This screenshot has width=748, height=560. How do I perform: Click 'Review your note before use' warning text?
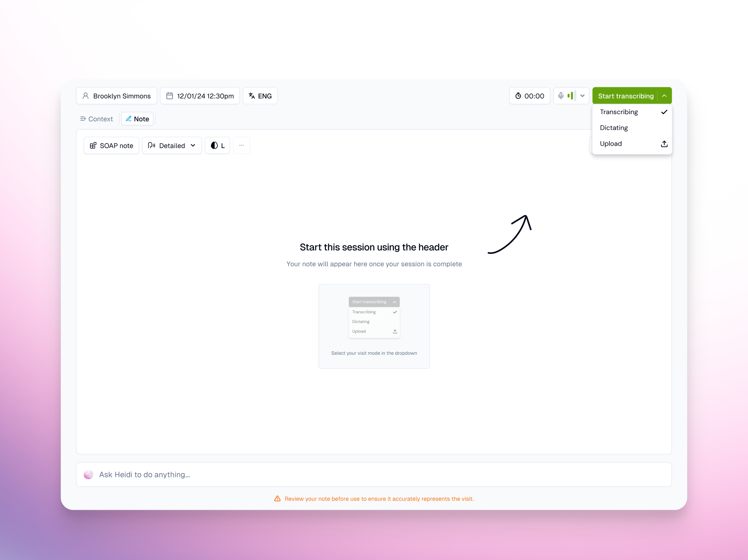379,499
